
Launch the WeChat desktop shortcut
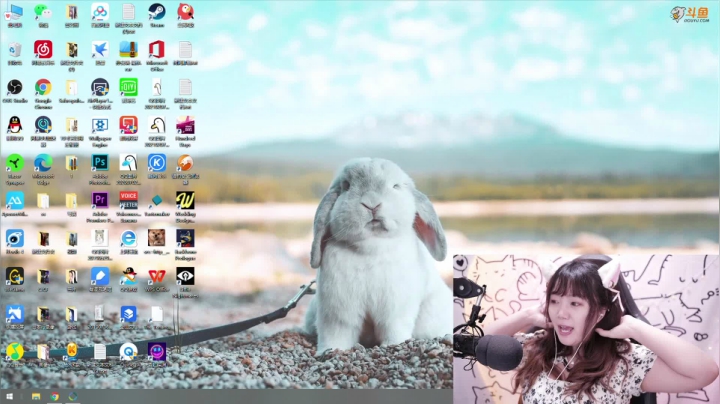[x=43, y=12]
